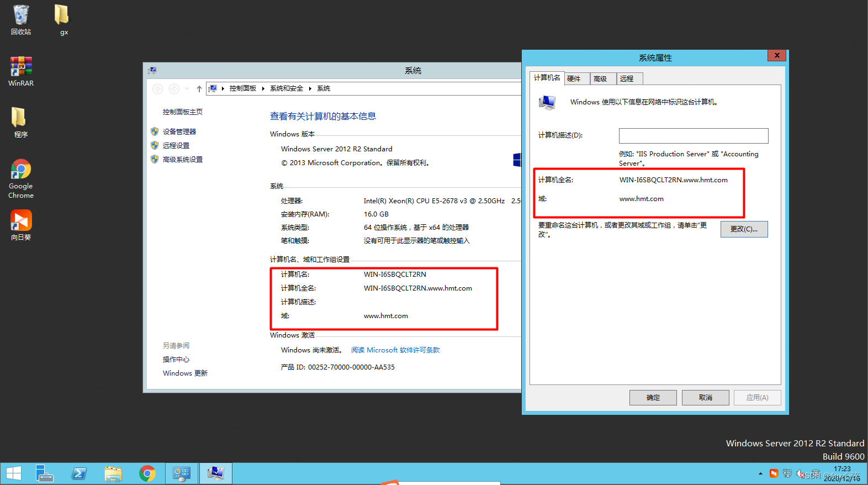Click the 查看有关计算机的基本信息 heading
The width and height of the screenshot is (868, 485).
(x=323, y=116)
